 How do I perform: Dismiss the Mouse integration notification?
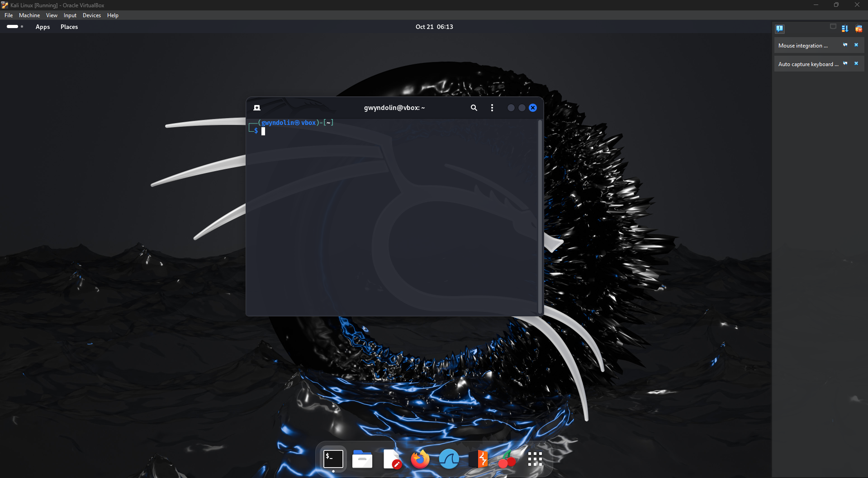pos(856,45)
